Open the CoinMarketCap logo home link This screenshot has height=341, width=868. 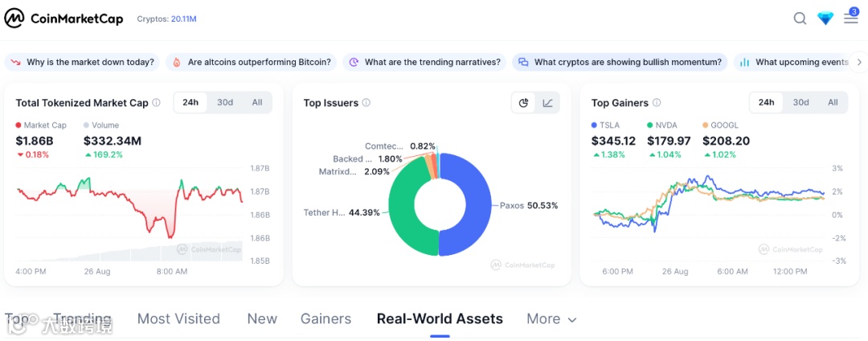pyautogui.click(x=63, y=18)
